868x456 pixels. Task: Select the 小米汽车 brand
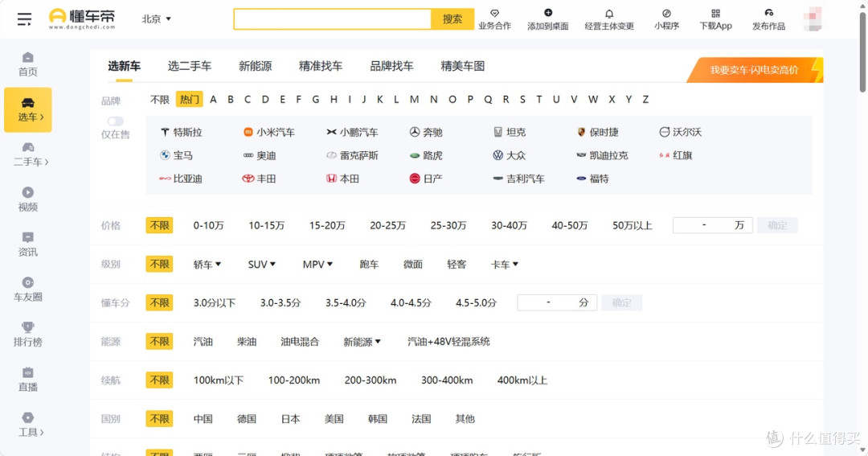(x=269, y=132)
